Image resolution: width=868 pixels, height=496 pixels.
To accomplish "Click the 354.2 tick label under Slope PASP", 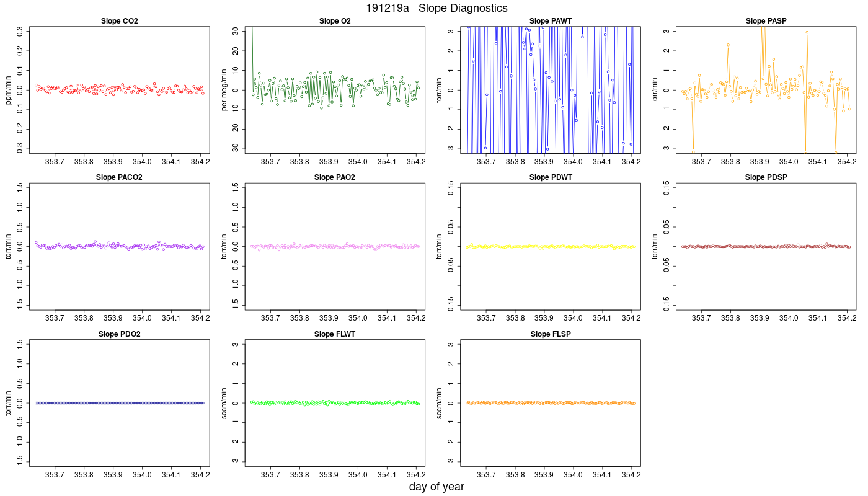I will [x=847, y=163].
